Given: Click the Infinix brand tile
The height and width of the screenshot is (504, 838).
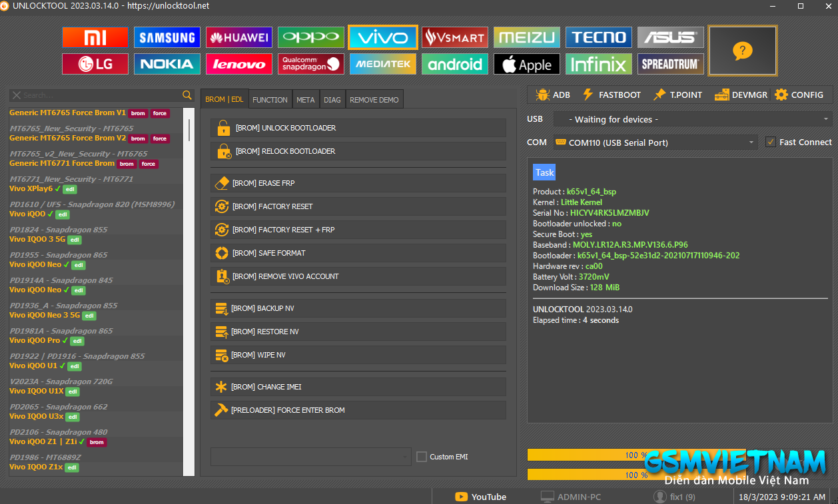Looking at the screenshot, I should pyautogui.click(x=599, y=64).
